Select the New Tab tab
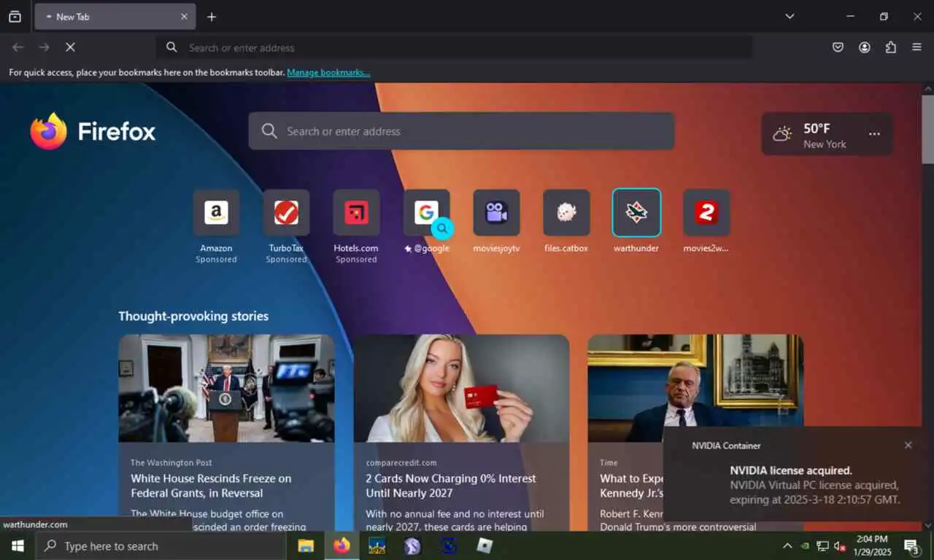934x560 pixels. pos(115,17)
